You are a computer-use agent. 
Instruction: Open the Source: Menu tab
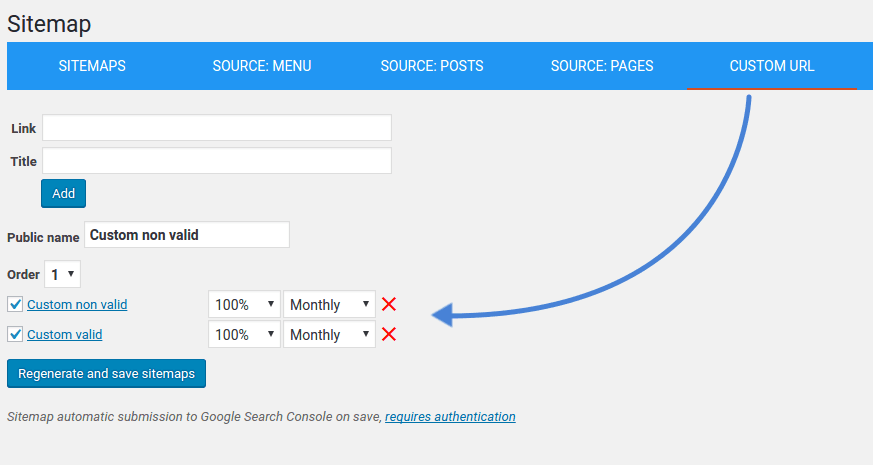(x=262, y=66)
